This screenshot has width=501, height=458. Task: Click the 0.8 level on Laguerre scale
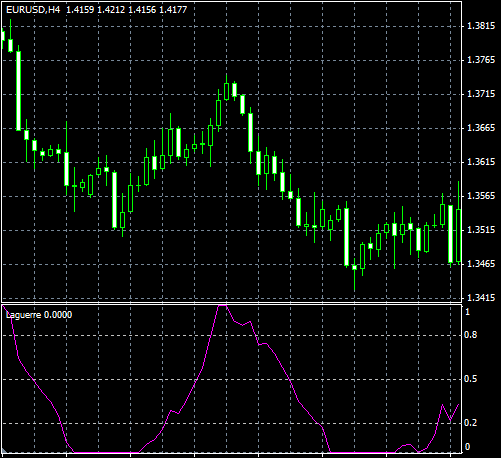pos(471,335)
